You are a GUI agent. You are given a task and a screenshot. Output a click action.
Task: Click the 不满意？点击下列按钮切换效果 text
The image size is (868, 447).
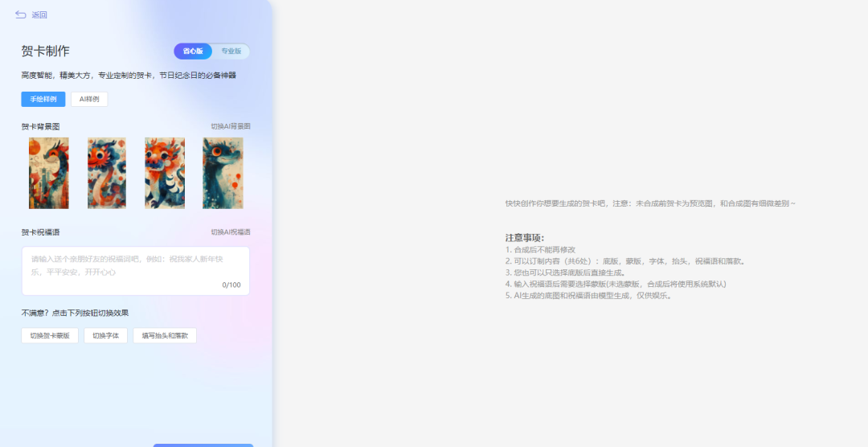pos(76,313)
